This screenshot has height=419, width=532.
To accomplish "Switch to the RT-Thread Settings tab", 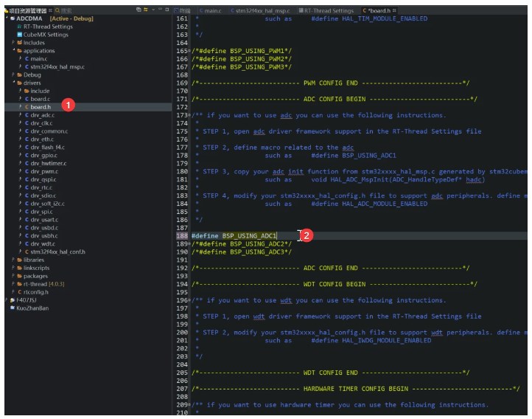I will (329, 11).
